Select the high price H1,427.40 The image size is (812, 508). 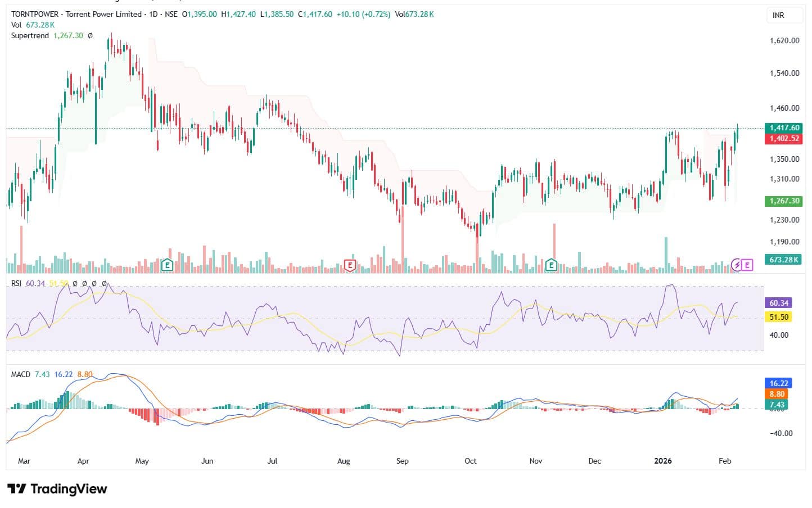pyautogui.click(x=238, y=14)
